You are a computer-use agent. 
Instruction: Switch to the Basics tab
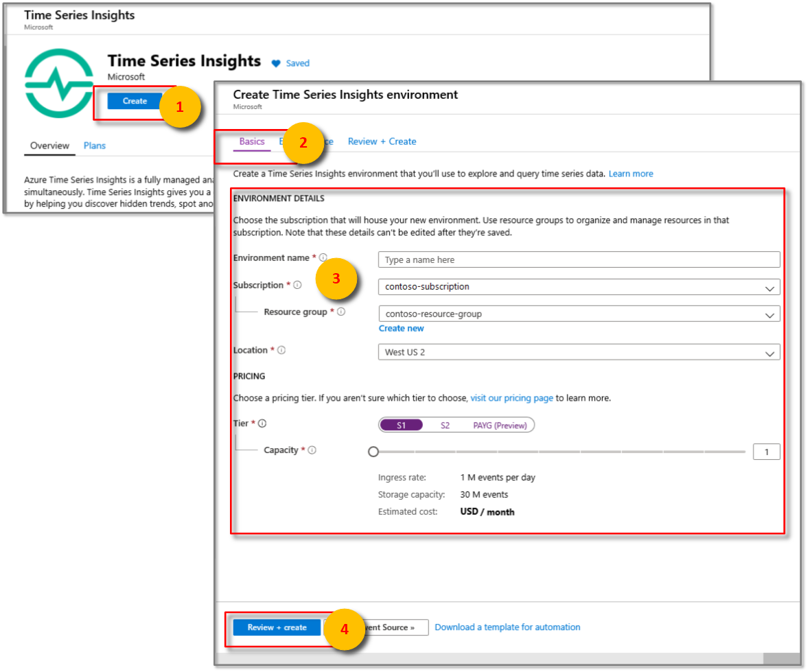coord(252,141)
